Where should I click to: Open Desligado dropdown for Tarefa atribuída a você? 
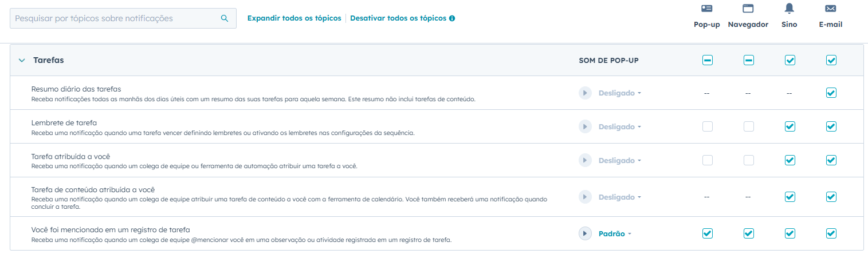(620, 160)
